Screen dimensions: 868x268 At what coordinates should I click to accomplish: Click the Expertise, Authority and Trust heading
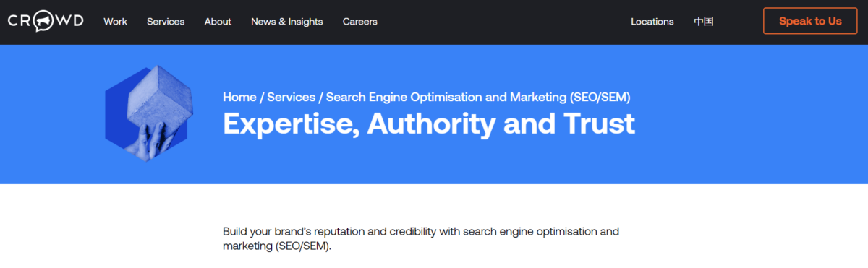point(429,124)
